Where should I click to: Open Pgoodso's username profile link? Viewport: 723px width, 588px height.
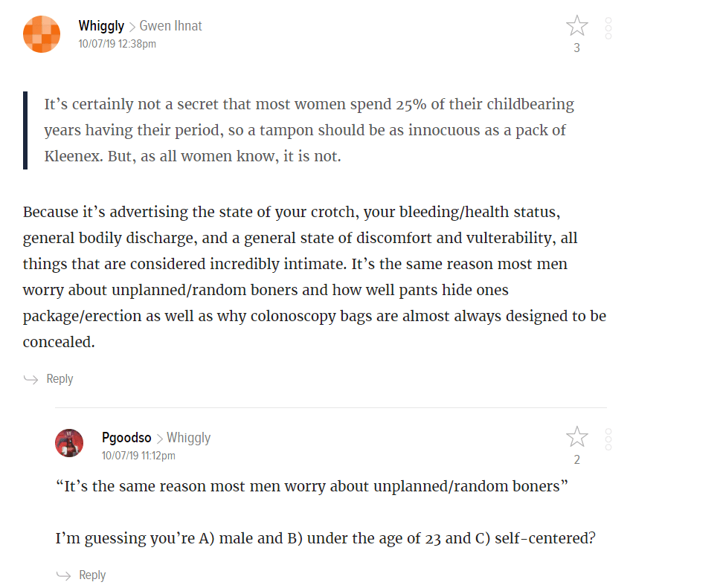(126, 438)
